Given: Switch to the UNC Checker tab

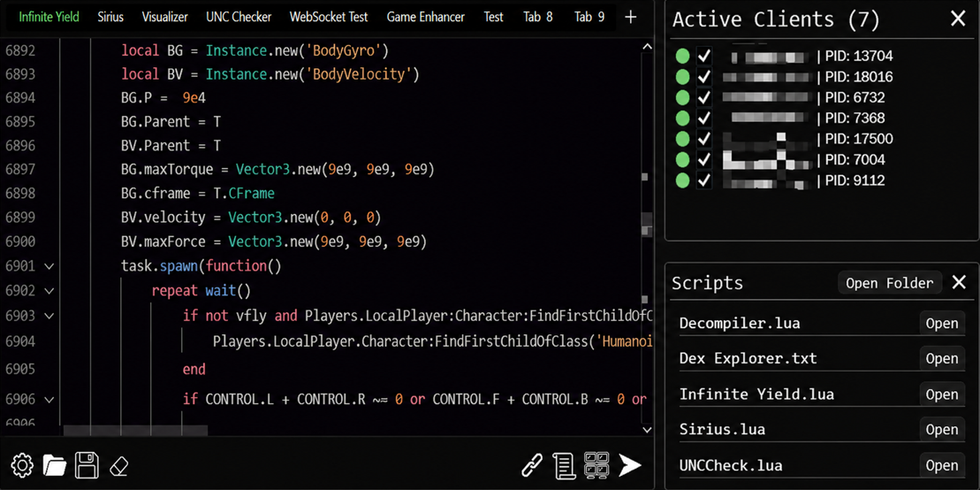Looking at the screenshot, I should (239, 17).
